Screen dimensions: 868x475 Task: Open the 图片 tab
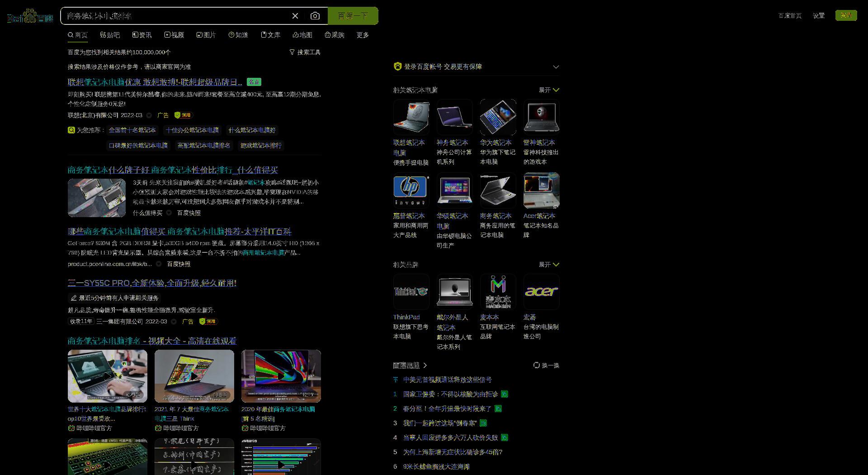point(206,35)
